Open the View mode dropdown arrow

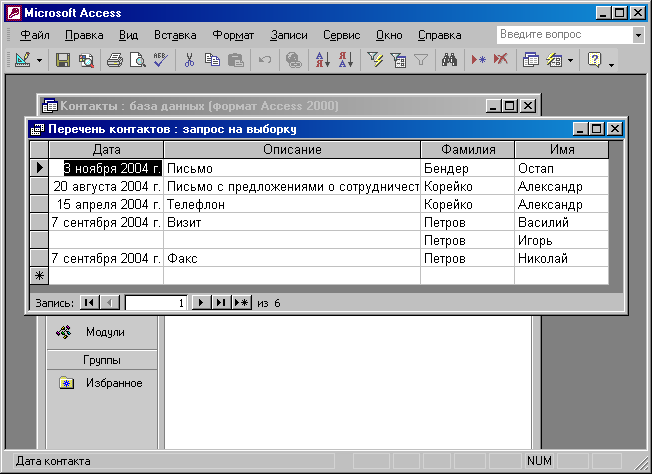pos(39,61)
